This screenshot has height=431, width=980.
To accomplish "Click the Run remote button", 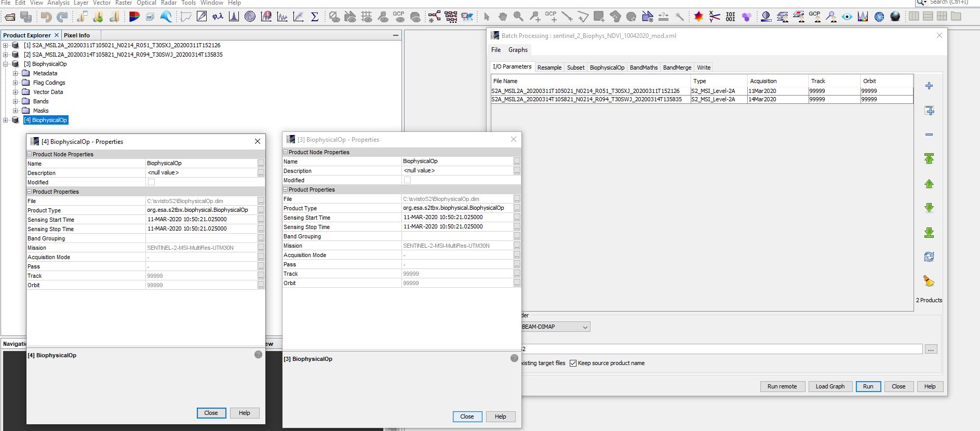I will point(782,386).
